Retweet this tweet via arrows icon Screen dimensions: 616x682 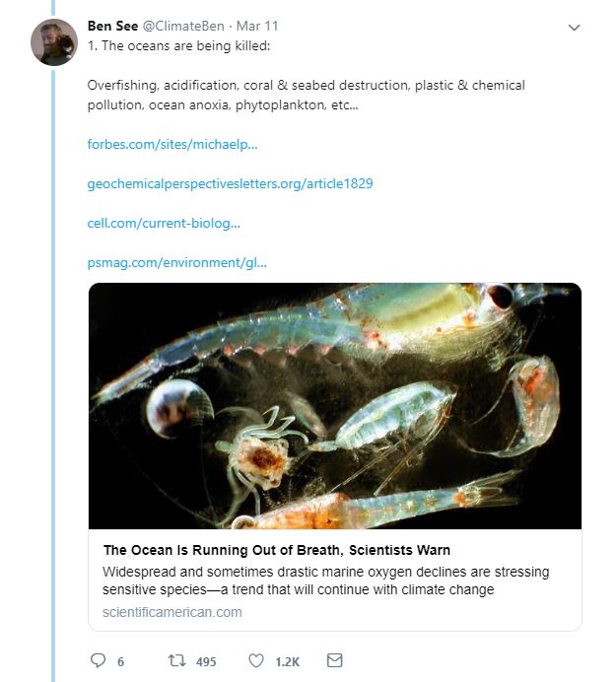pos(175,661)
